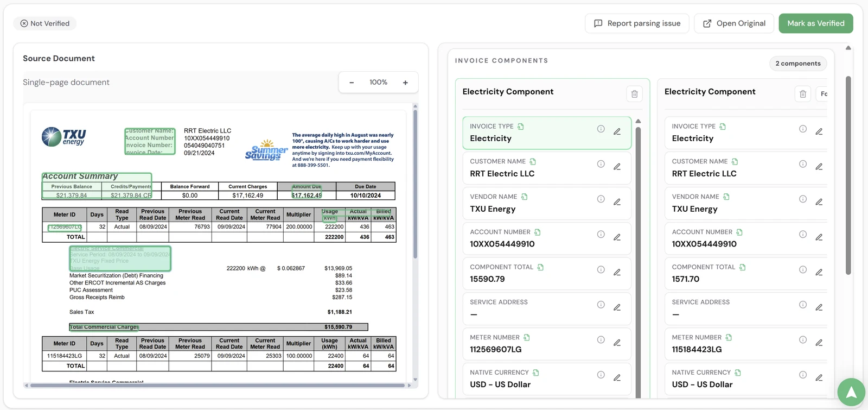The height and width of the screenshot is (410, 868).
Task: Click source link icon beside first INVOICE TYPE
Action: pyautogui.click(x=521, y=127)
